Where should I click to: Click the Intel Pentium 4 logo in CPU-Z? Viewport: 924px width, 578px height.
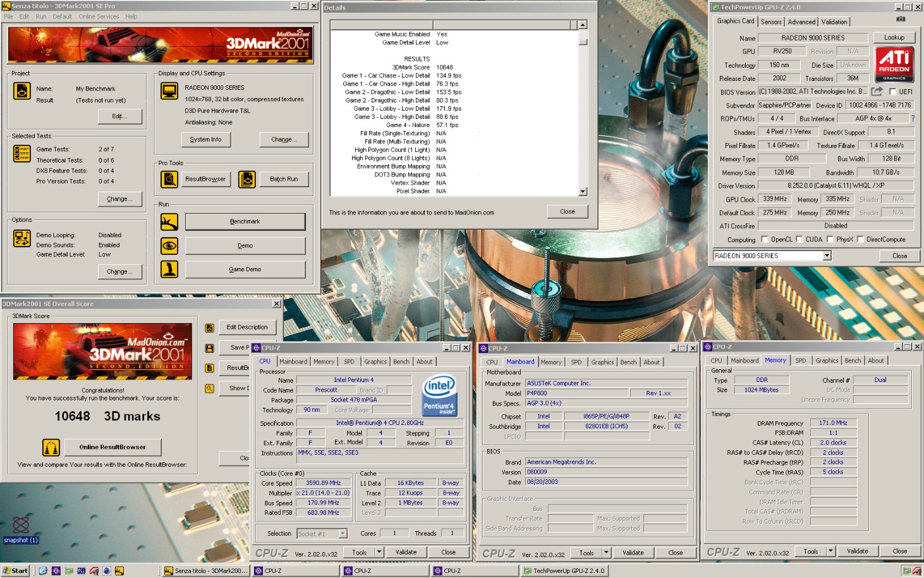tap(439, 395)
